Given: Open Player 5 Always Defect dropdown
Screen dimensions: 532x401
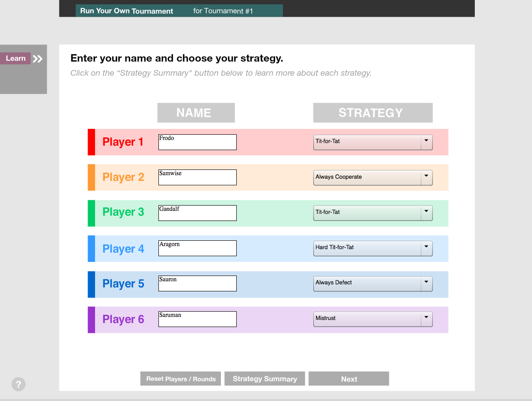Looking at the screenshot, I should (373, 283).
